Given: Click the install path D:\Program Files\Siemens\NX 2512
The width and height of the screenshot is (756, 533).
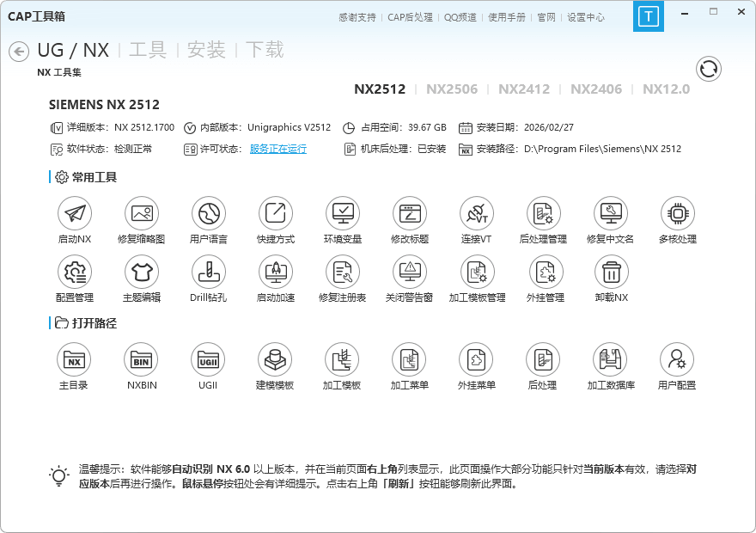Looking at the screenshot, I should click(603, 149).
